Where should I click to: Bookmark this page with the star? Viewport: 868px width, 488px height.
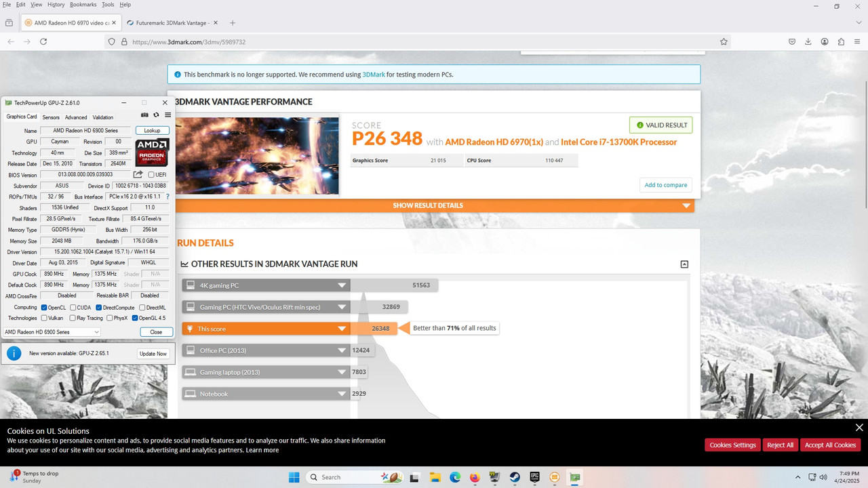[724, 41]
